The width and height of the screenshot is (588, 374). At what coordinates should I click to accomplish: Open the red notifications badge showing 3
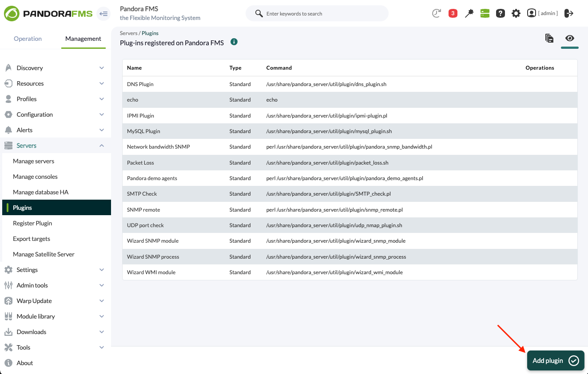(453, 13)
